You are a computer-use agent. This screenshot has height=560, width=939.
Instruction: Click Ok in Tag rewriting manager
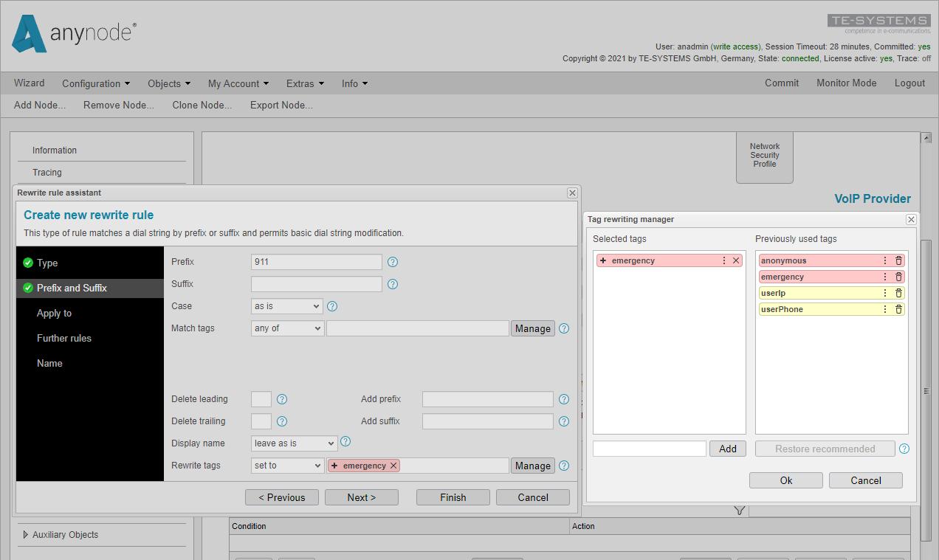[x=786, y=480]
